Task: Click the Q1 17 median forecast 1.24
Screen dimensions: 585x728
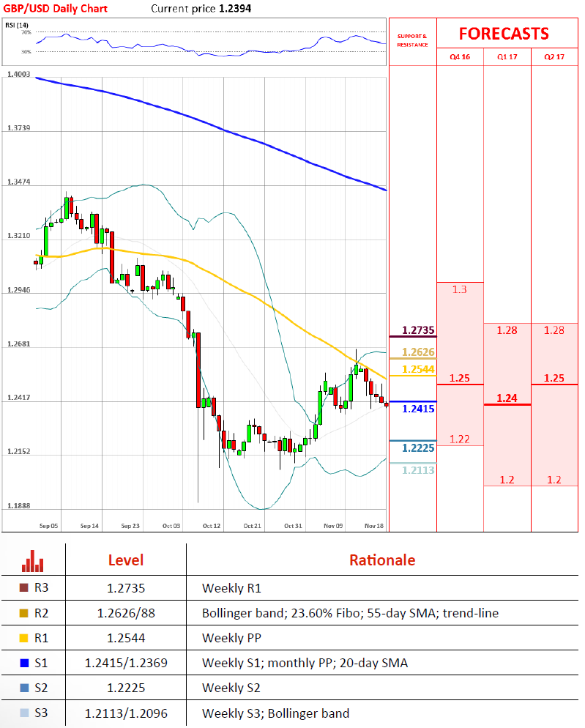Action: (x=507, y=398)
